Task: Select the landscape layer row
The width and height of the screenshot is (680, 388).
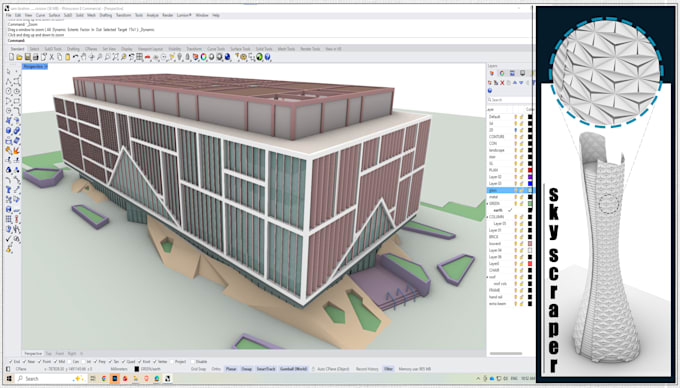Action: click(x=510, y=150)
